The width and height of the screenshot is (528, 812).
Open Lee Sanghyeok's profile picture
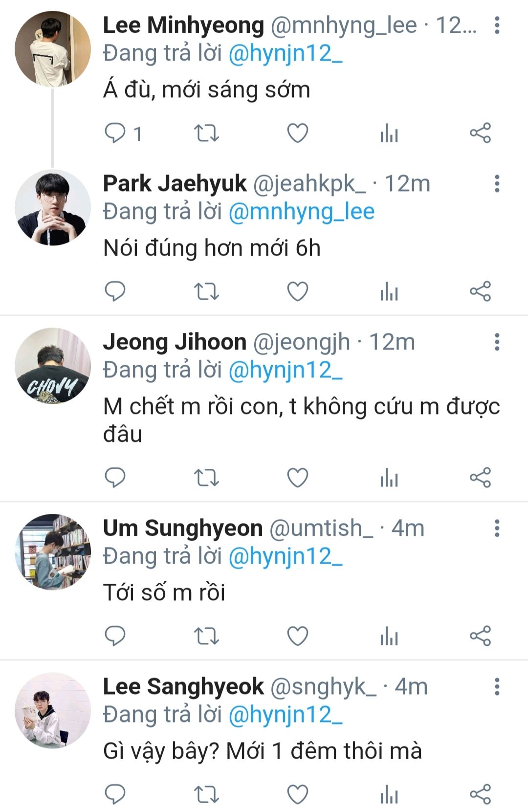(x=53, y=710)
